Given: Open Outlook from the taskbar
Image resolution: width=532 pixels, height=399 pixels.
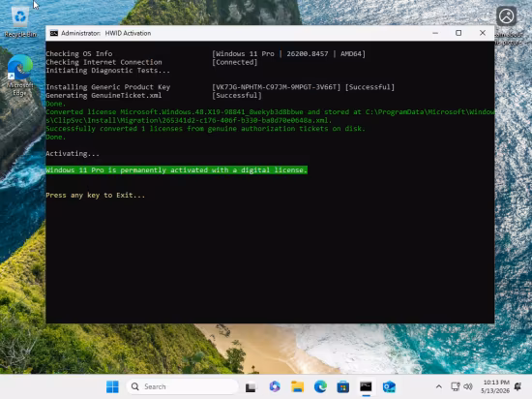Looking at the screenshot, I should click(x=389, y=386).
